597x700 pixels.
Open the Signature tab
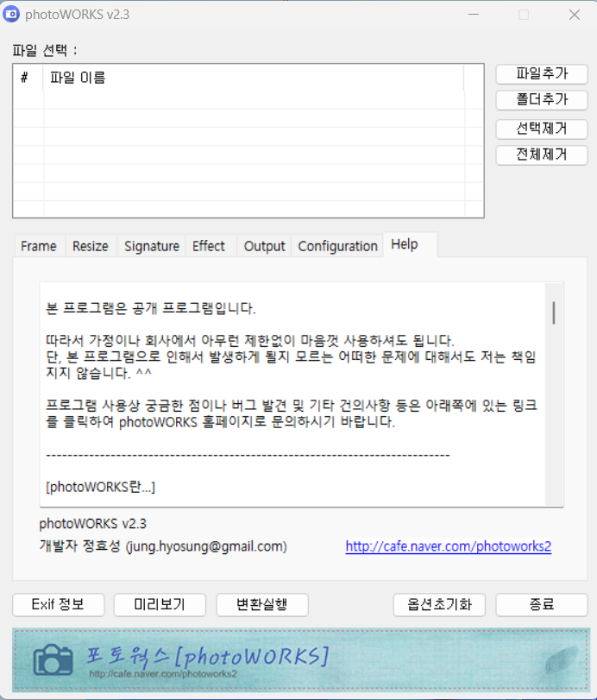tap(152, 246)
